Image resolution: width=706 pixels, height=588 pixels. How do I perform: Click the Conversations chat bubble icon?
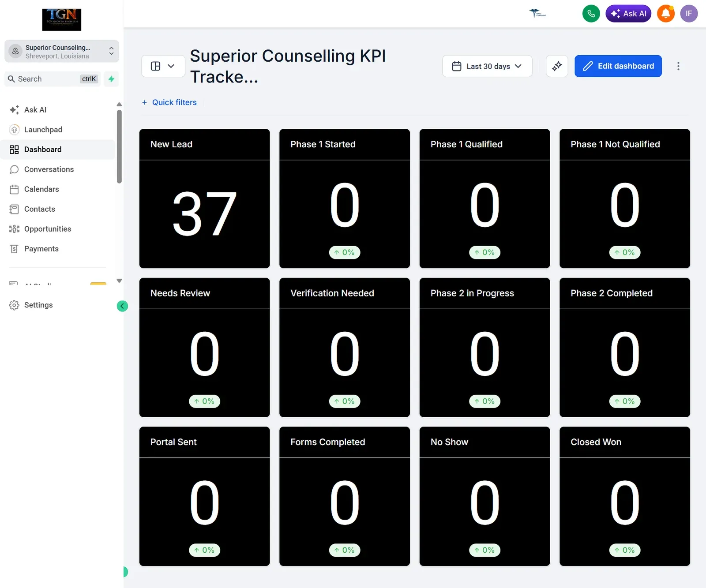(14, 169)
